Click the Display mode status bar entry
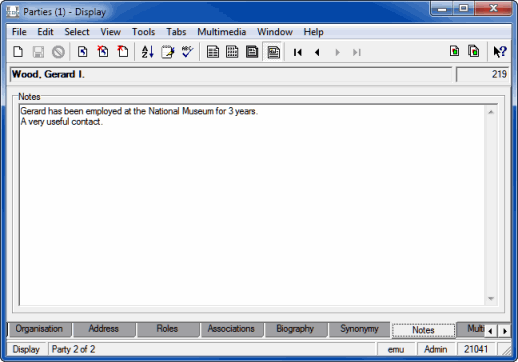The image size is (518, 362). point(26,349)
